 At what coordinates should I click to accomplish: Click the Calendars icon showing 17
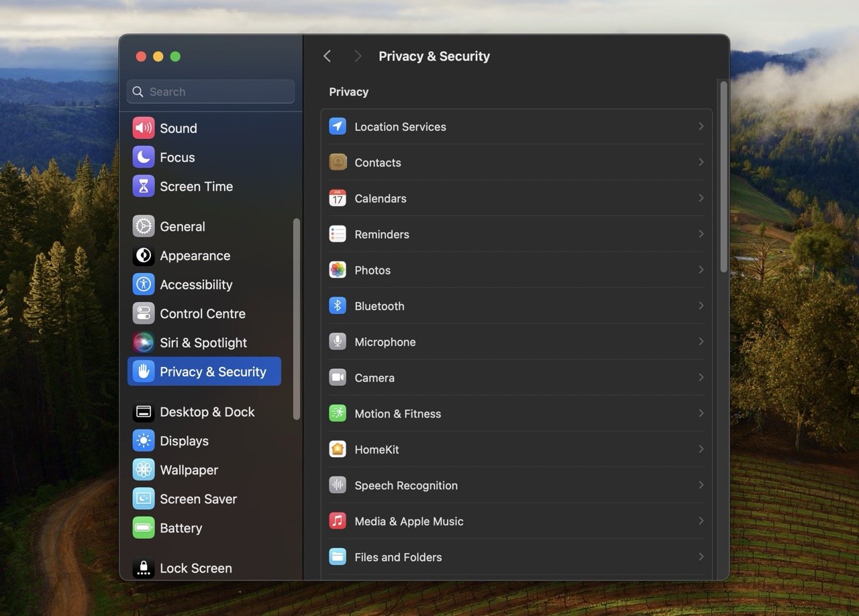(x=338, y=198)
